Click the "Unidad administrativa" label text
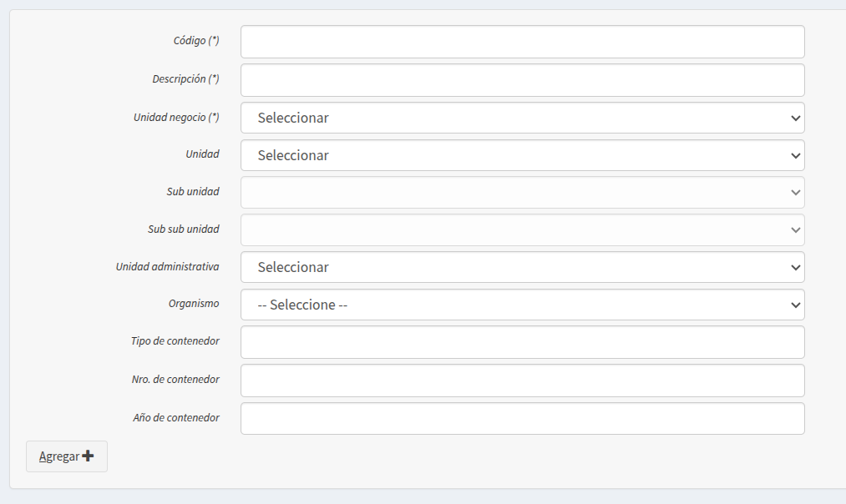 click(x=167, y=266)
